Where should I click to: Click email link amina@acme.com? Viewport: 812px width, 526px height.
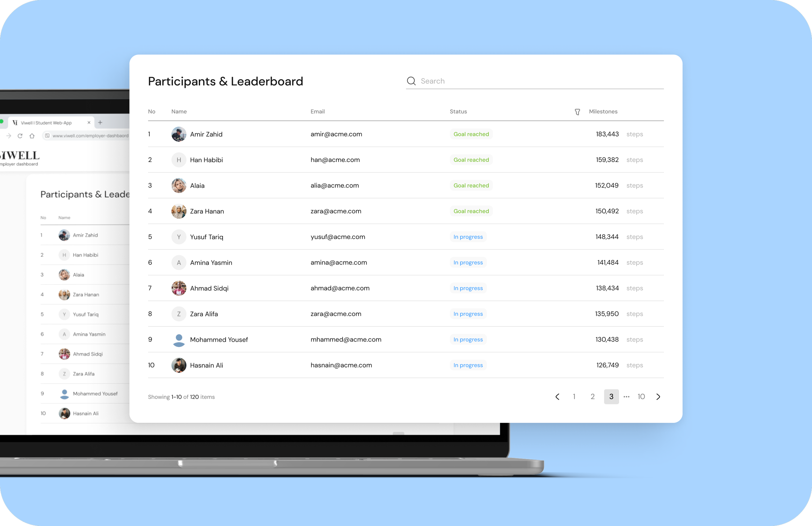click(x=338, y=263)
